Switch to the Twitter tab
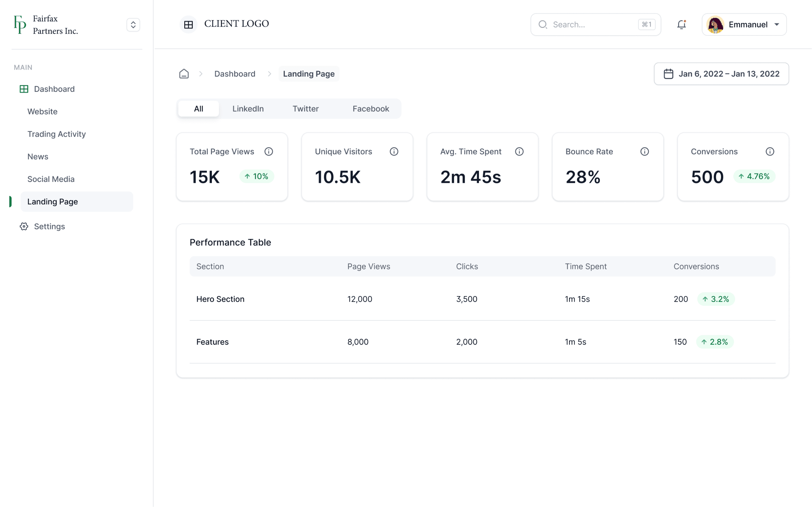This screenshot has width=812, height=526. point(305,109)
